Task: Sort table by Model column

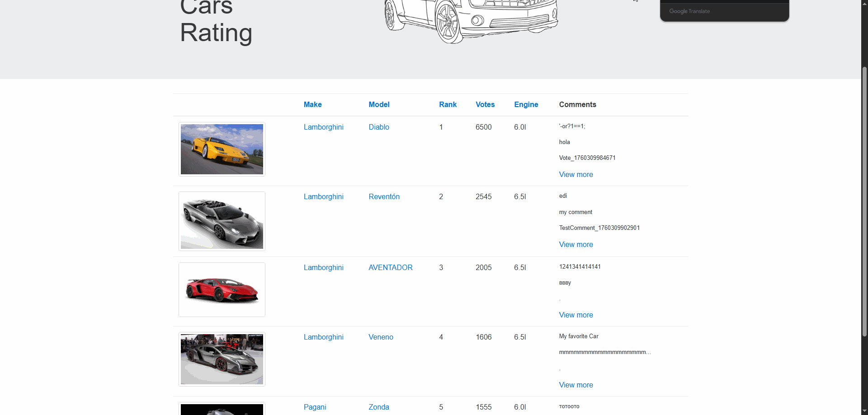Action: pyautogui.click(x=379, y=104)
